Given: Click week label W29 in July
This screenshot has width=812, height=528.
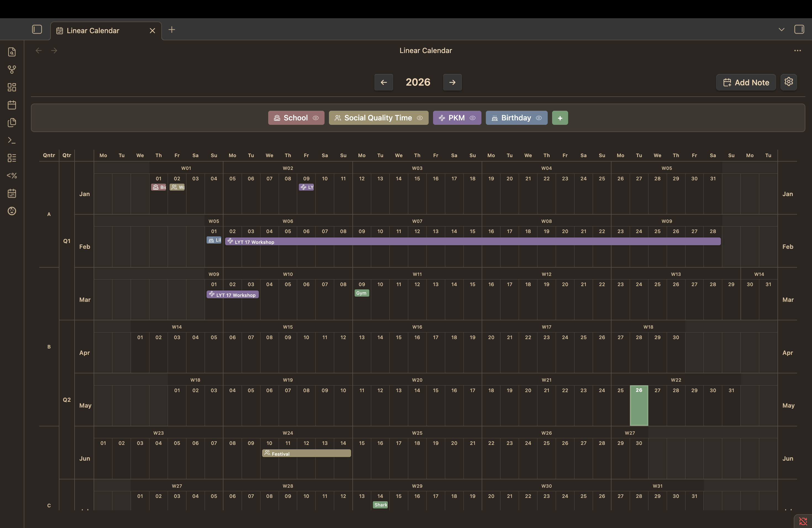Looking at the screenshot, I should coord(417,486).
